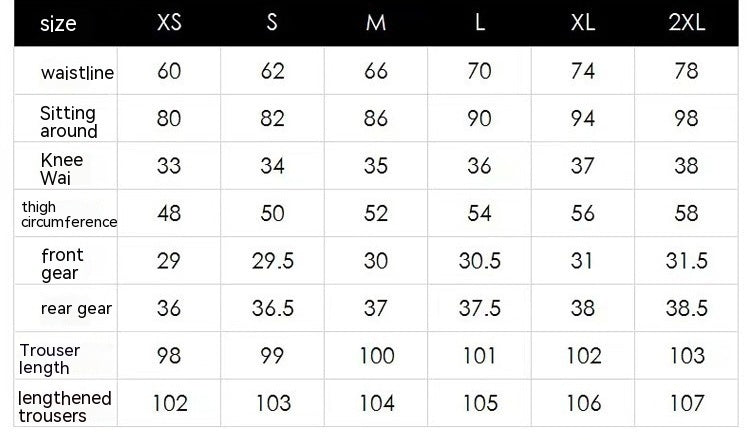Select the thigh circumference row label
750x440 pixels.
click(68, 214)
